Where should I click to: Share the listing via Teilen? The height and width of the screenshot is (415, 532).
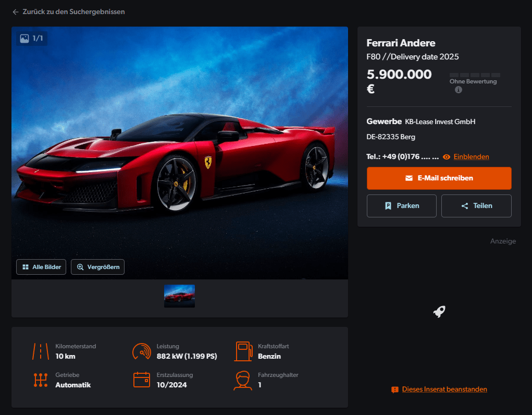pos(476,206)
